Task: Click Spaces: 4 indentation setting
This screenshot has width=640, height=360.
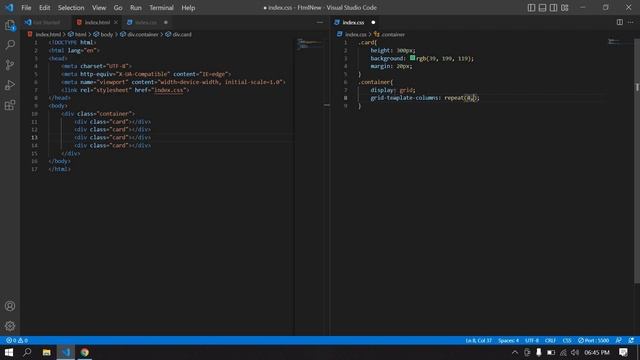Action: (508, 340)
